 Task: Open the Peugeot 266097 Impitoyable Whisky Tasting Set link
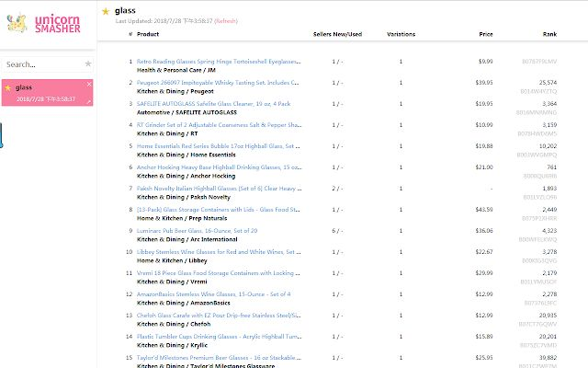coord(218,82)
